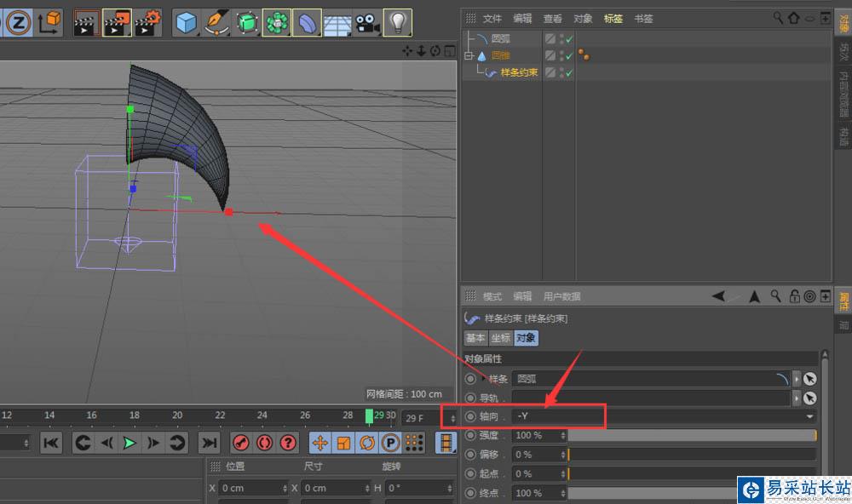Render the active view with clapperboard icon
Image resolution: width=852 pixels, height=504 pixels.
click(86, 23)
